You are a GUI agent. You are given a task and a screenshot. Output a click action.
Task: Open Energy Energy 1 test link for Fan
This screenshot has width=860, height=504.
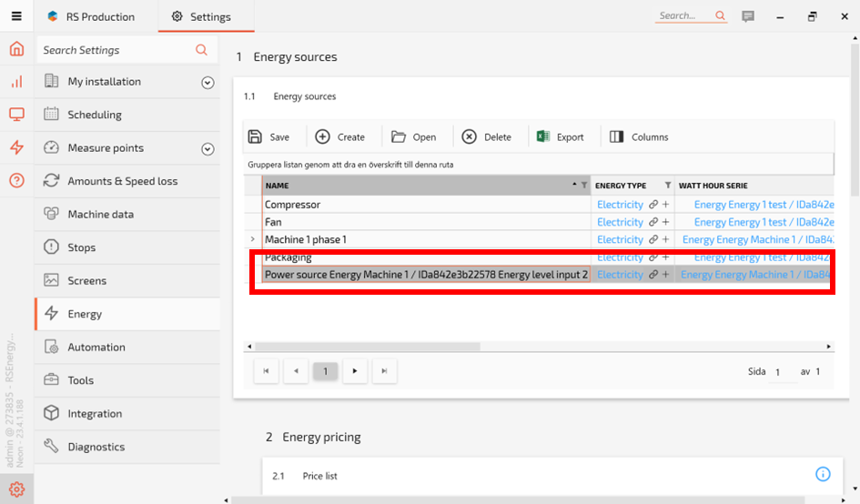tap(763, 222)
